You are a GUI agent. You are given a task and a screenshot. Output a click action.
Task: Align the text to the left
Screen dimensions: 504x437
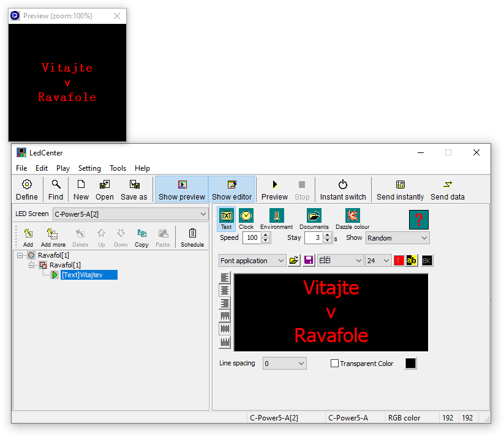tap(225, 277)
